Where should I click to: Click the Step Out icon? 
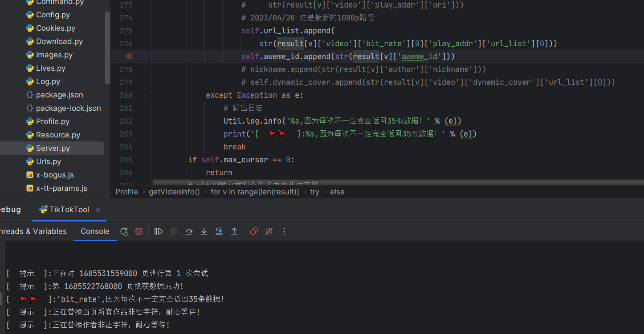point(234,231)
